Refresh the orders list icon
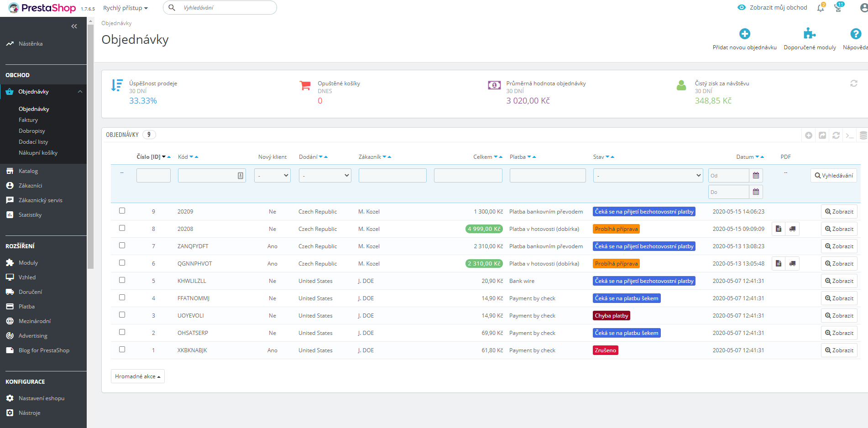 (x=836, y=136)
